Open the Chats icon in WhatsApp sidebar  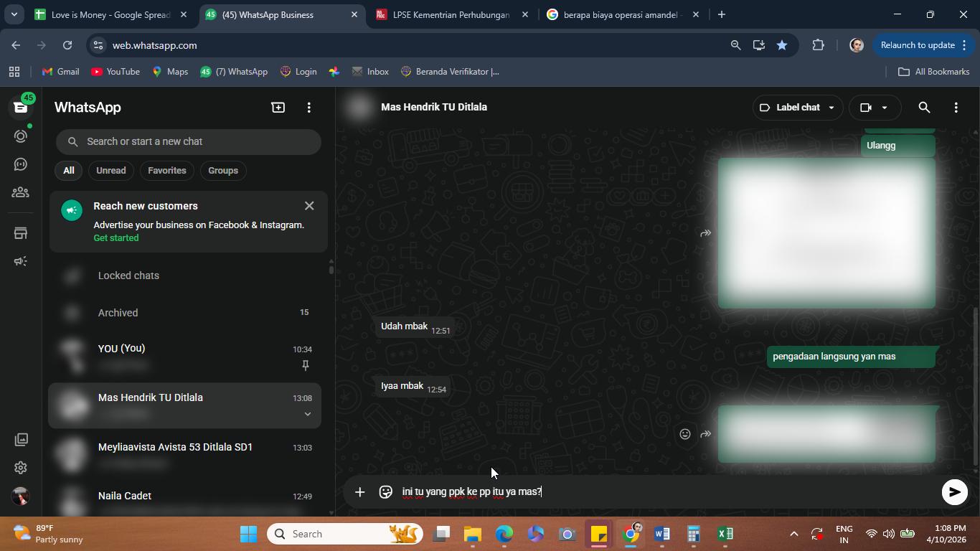20,107
